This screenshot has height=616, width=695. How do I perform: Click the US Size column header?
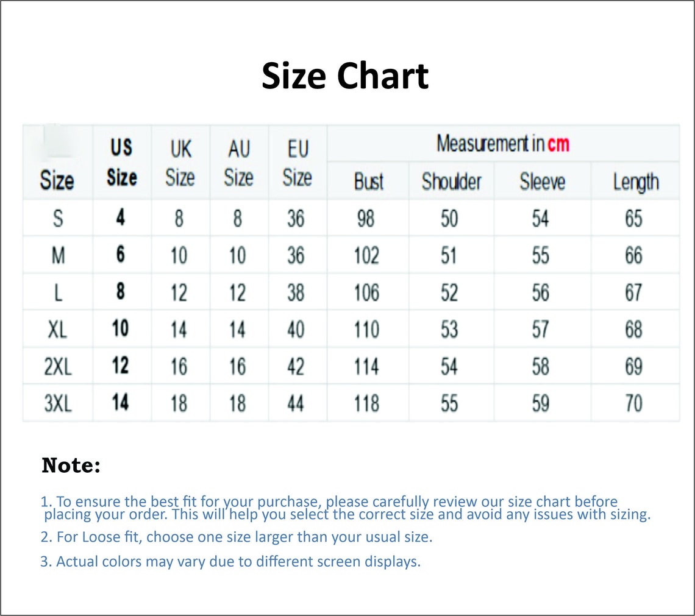(x=121, y=163)
